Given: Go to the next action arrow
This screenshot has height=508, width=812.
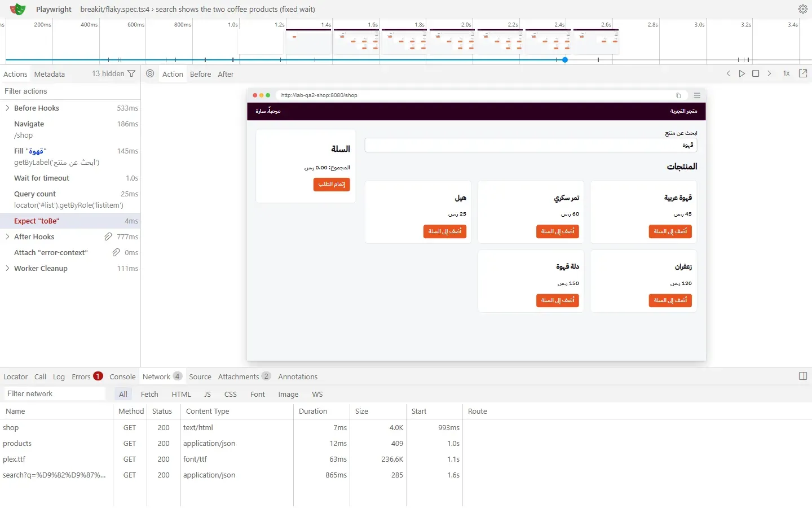Looking at the screenshot, I should pyautogui.click(x=769, y=73).
